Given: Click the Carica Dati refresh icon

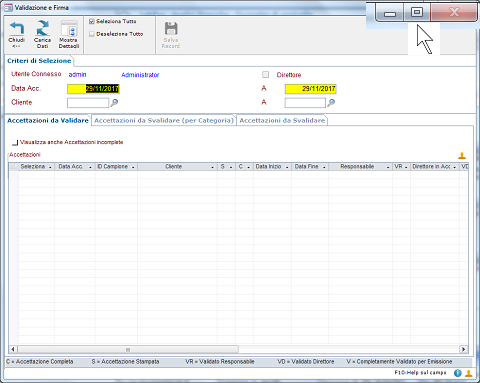Looking at the screenshot, I should coord(42,28).
